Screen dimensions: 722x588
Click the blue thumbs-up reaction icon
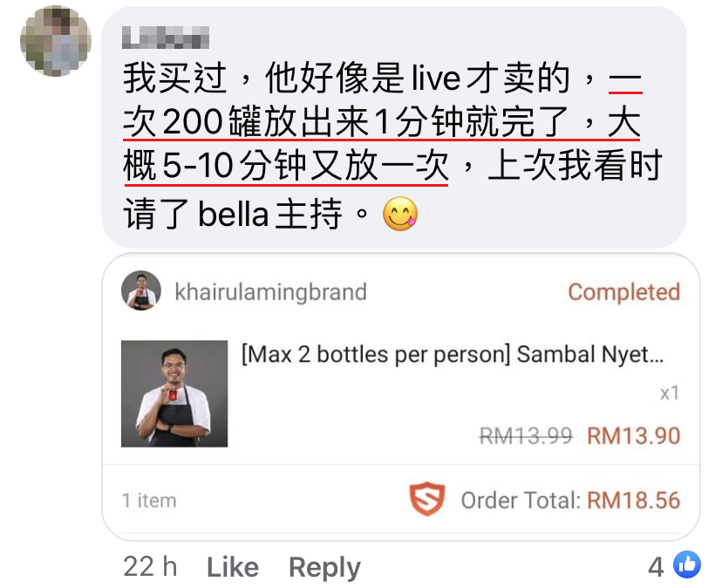(687, 564)
